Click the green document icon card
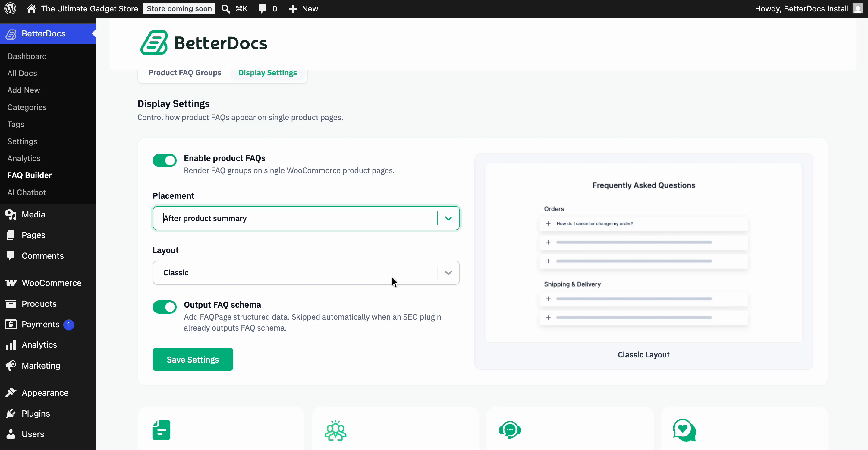 coord(161,430)
